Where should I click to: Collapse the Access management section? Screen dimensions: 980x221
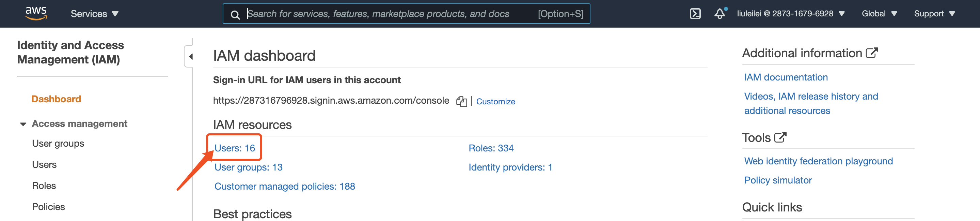[x=23, y=124]
